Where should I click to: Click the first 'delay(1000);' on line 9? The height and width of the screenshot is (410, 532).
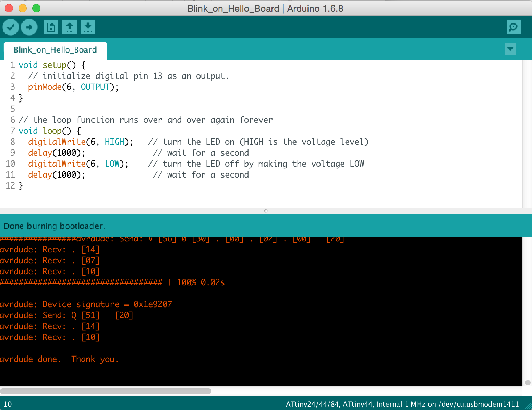[57, 153]
